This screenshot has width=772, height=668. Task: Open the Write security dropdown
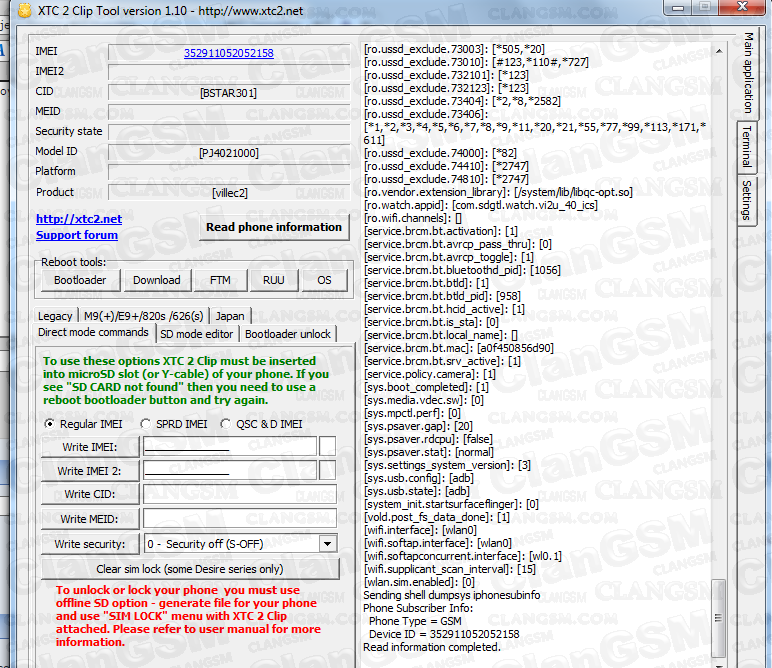click(x=327, y=544)
